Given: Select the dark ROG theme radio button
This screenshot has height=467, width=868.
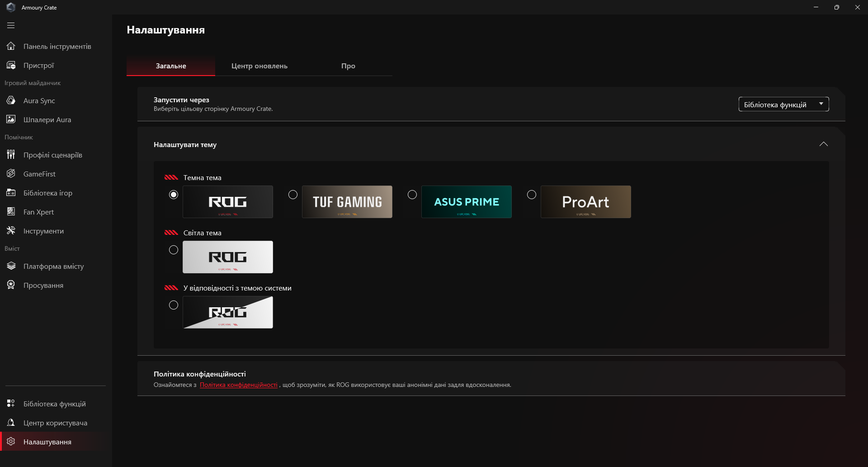Looking at the screenshot, I should coord(174,195).
